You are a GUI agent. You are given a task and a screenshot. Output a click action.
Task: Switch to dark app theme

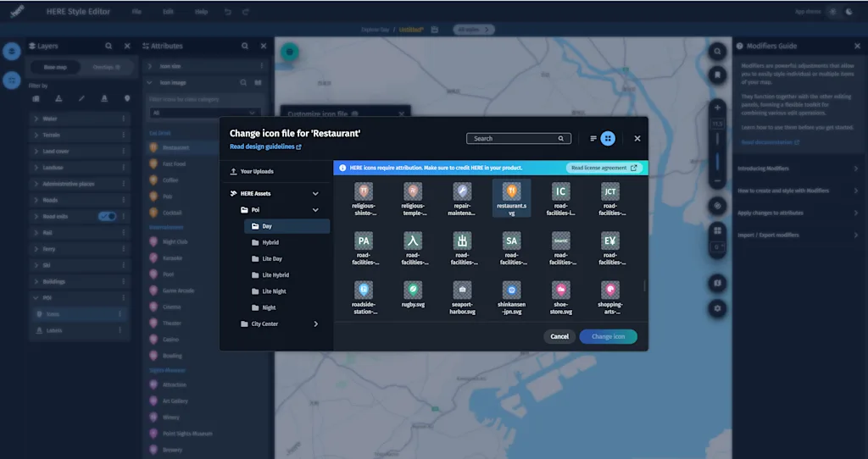(x=849, y=12)
